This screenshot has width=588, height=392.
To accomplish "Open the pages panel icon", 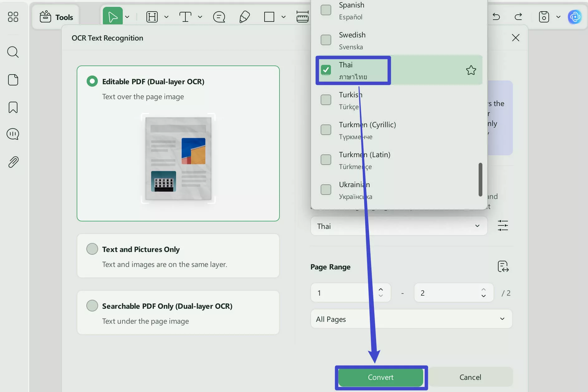I will (13, 80).
